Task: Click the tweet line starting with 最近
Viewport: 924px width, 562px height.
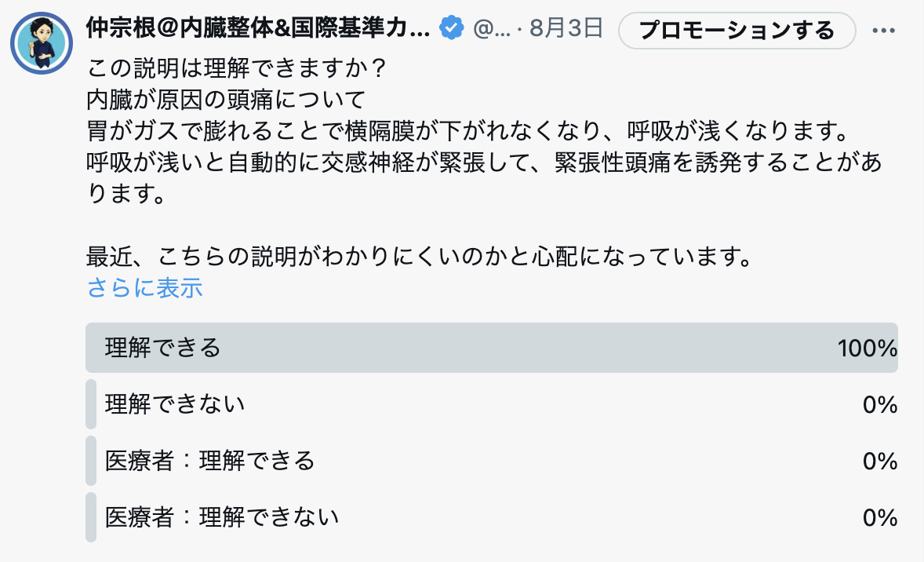Action: point(420,257)
